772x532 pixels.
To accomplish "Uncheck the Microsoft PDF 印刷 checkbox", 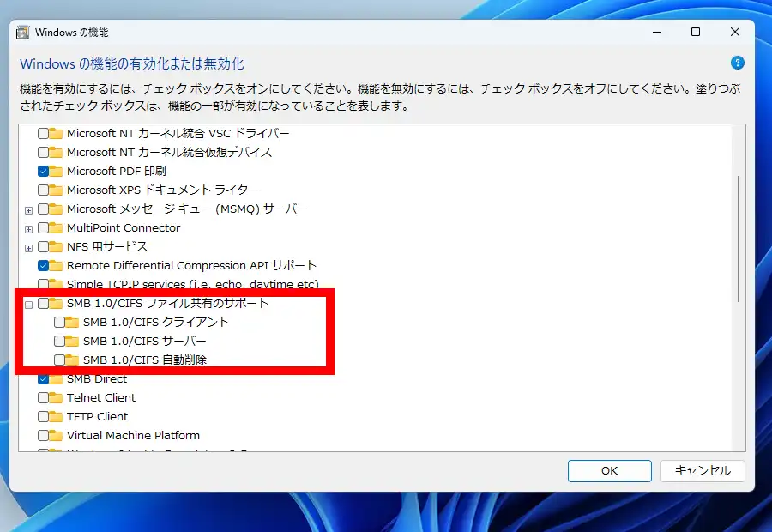I will click(x=44, y=172).
